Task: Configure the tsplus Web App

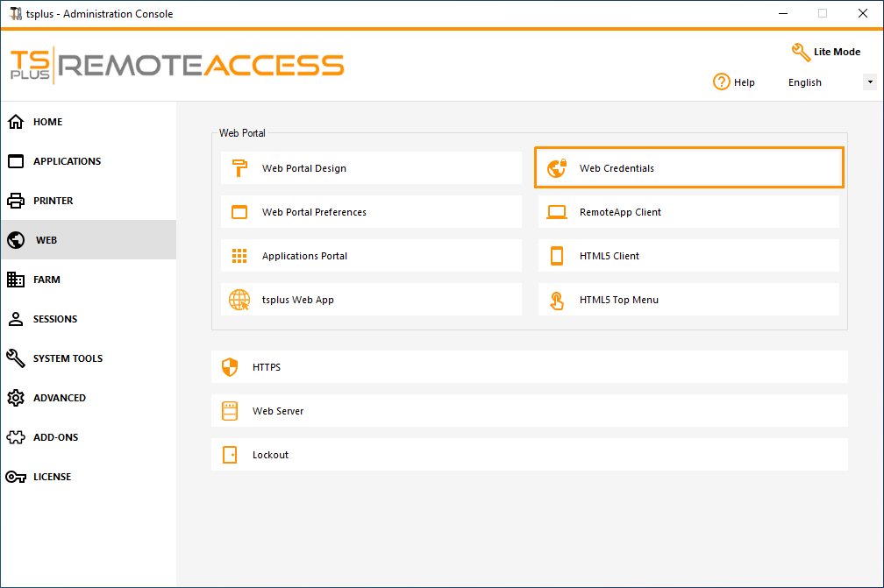Action: [x=370, y=299]
